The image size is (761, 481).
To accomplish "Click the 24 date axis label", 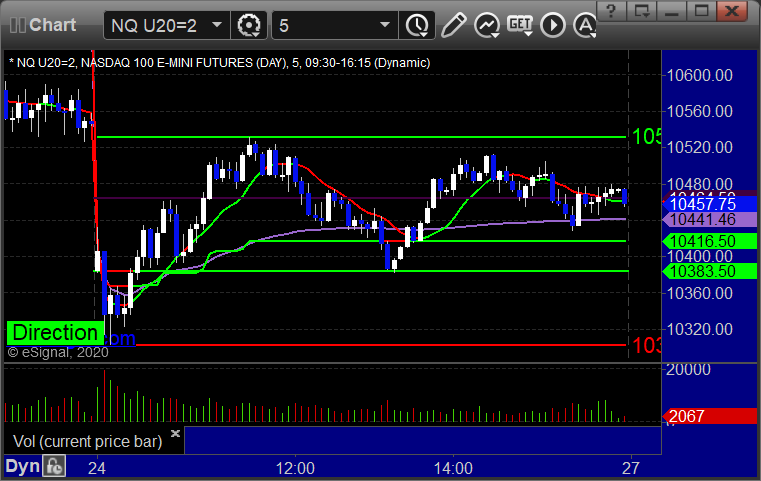I will pyautogui.click(x=97, y=468).
